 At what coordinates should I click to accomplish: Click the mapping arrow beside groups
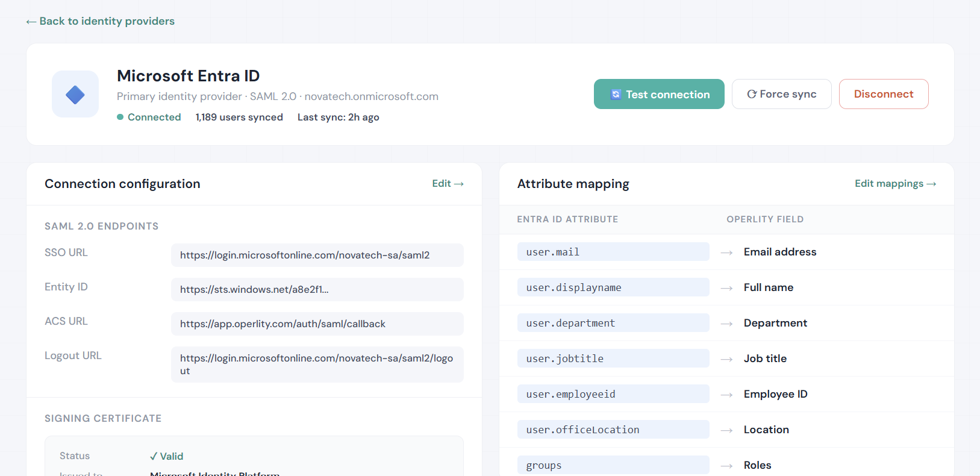(x=726, y=466)
